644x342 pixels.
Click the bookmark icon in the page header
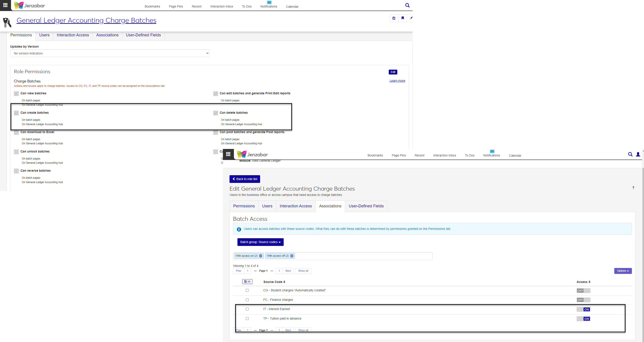403,18
